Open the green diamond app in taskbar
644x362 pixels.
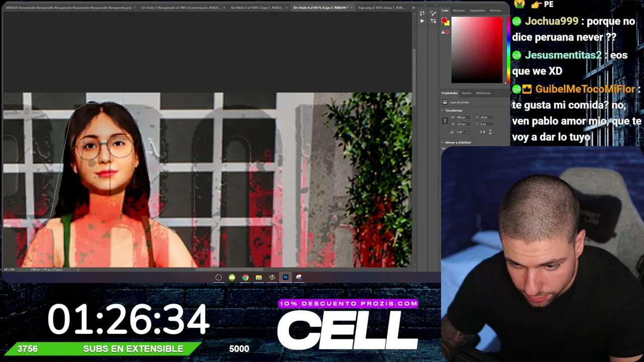(272, 278)
